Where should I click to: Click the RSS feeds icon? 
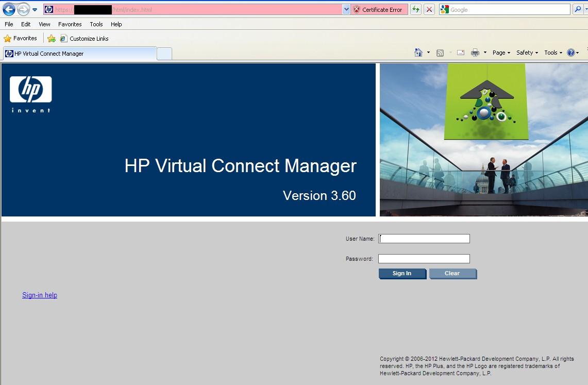pyautogui.click(x=440, y=52)
